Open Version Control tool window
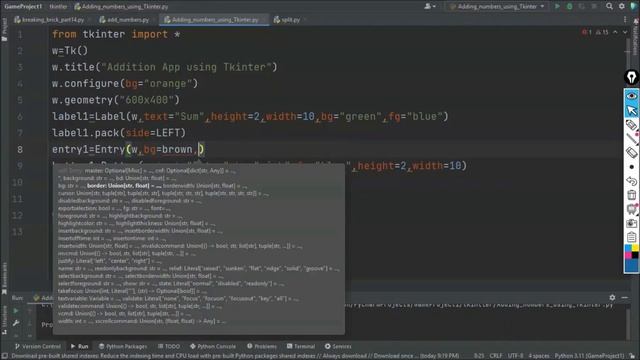The image size is (640, 360). [38, 346]
